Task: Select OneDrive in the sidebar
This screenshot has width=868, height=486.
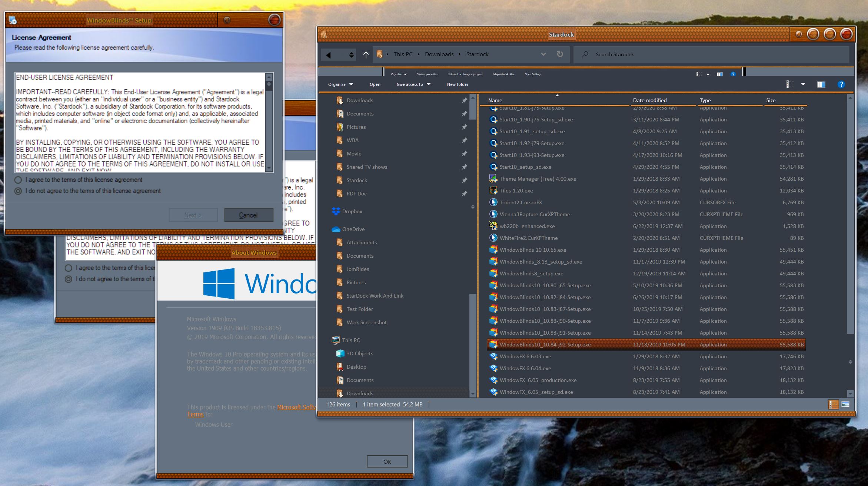Action: tap(353, 229)
